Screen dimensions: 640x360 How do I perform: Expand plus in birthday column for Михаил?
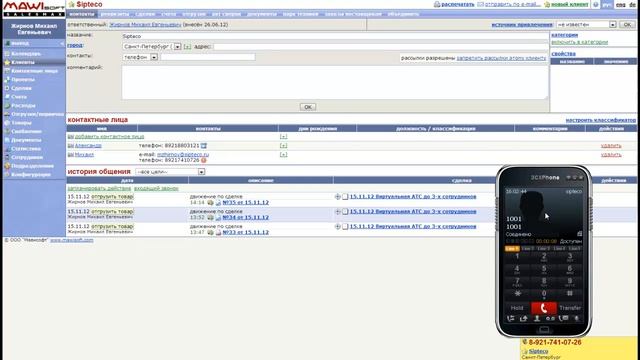[x=283, y=154]
